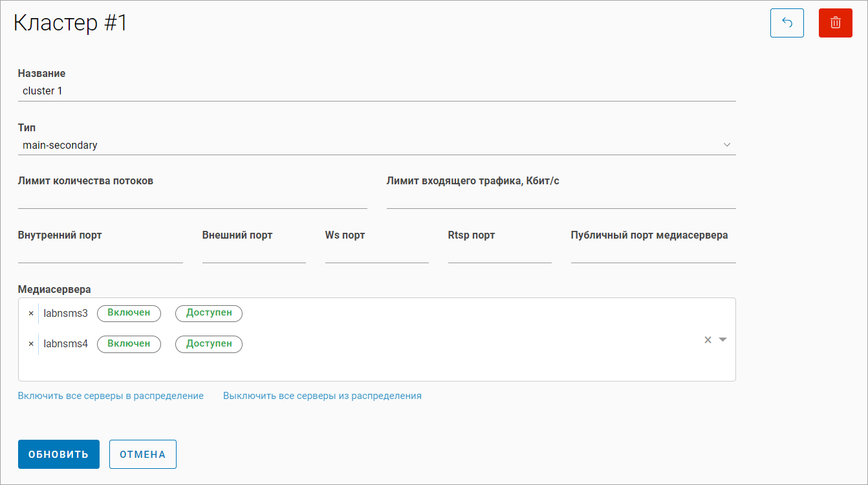Image resolution: width=868 pixels, height=485 pixels.
Task: Click the Публичный порт медиасервера field
Action: 653,253
